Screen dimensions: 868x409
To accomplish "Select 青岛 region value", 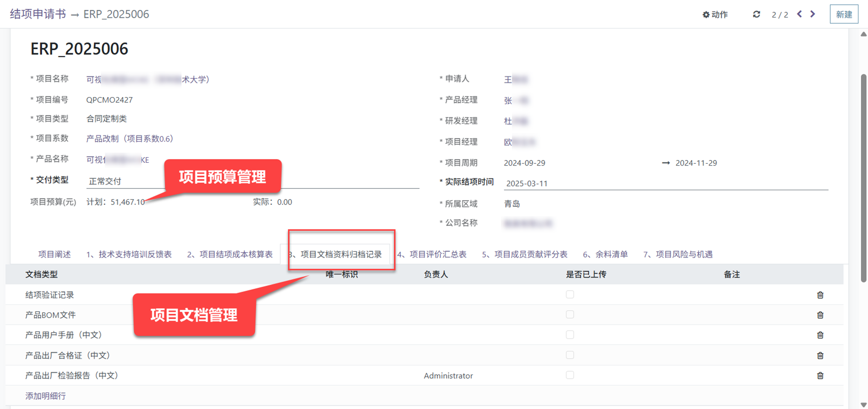I will tap(512, 204).
